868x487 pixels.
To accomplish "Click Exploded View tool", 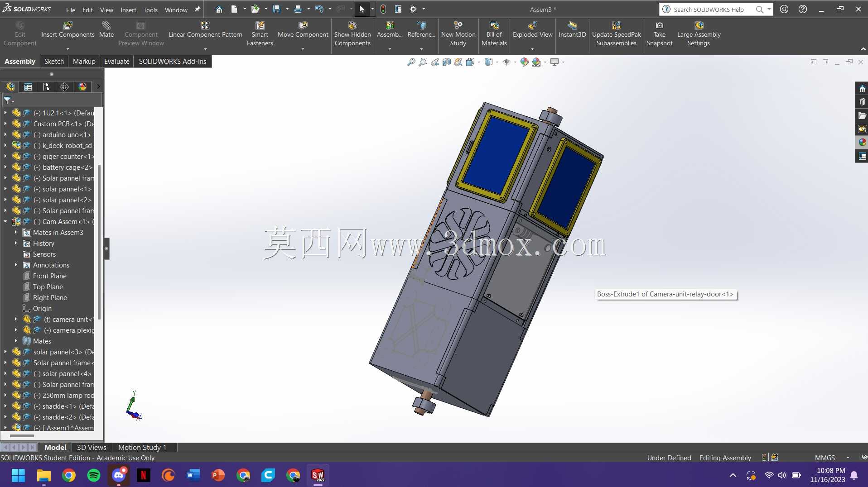I will pyautogui.click(x=533, y=29).
